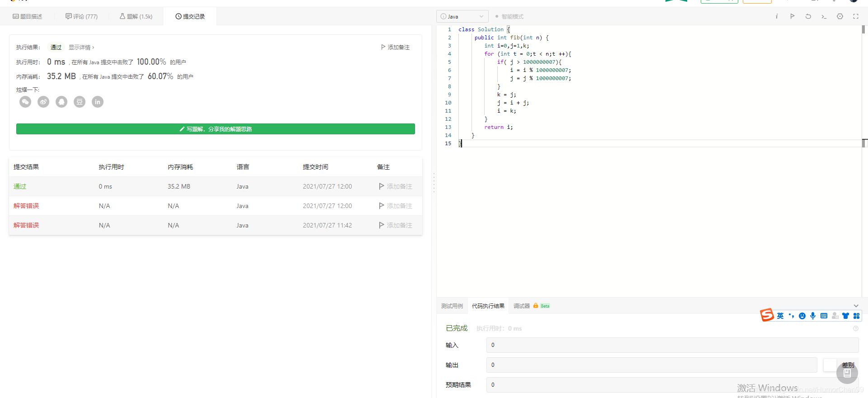Share result via QQ icon

coord(61,102)
